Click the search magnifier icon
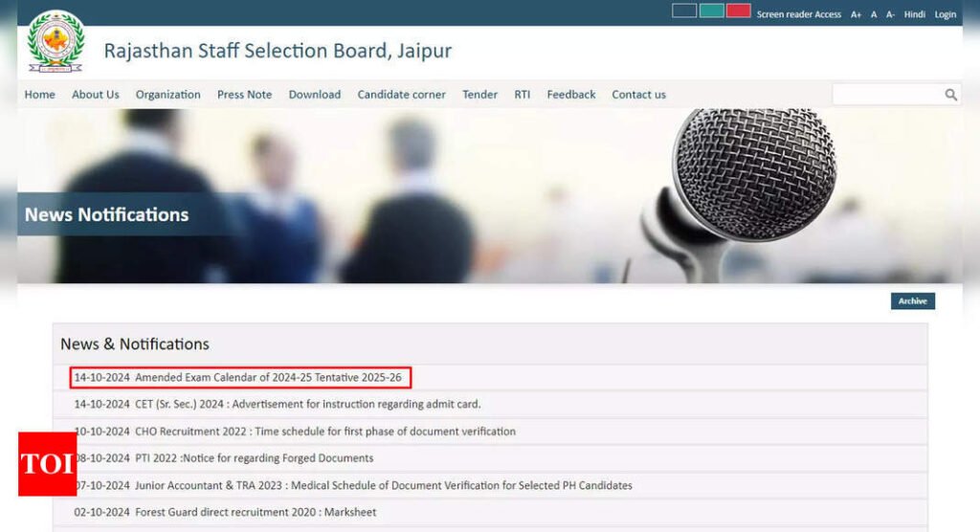Screen dimensions: 980x532 [950, 95]
